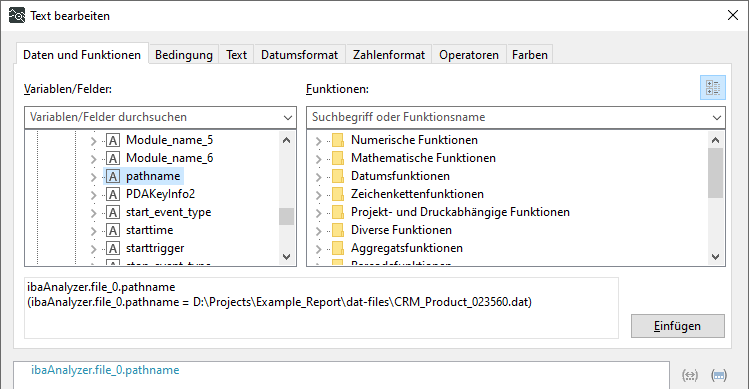Screen dimensions: 749x389
Task: Select the Module_name_6 field type icon
Action: (x=113, y=158)
